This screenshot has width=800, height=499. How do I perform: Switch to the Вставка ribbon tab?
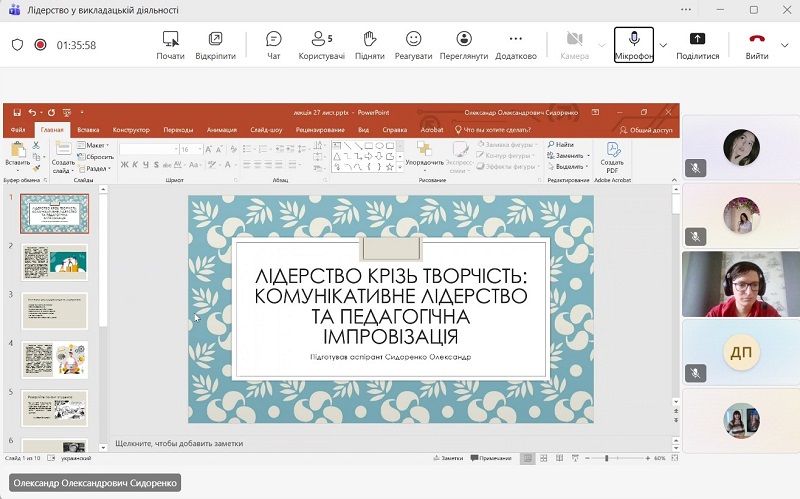pos(88,130)
